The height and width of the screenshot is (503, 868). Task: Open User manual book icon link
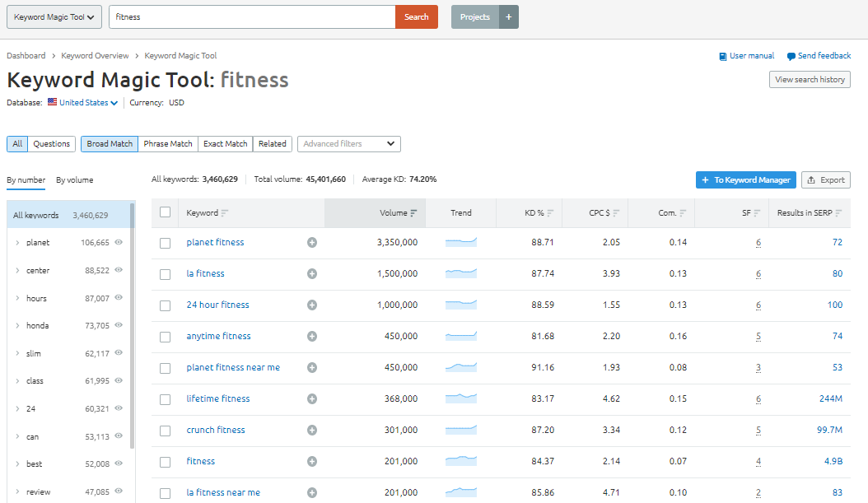[723, 56]
